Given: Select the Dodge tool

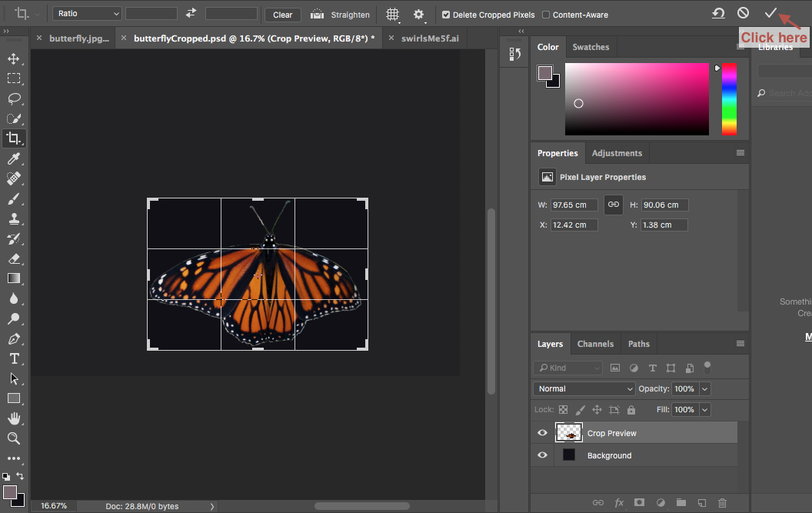Looking at the screenshot, I should 14,318.
